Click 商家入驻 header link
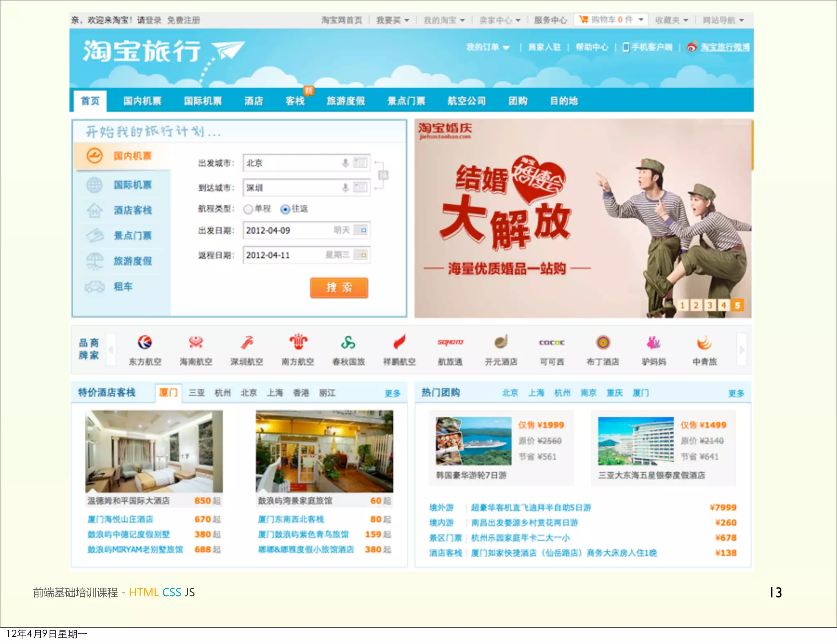Screen dimensions: 837x644 tap(544, 47)
